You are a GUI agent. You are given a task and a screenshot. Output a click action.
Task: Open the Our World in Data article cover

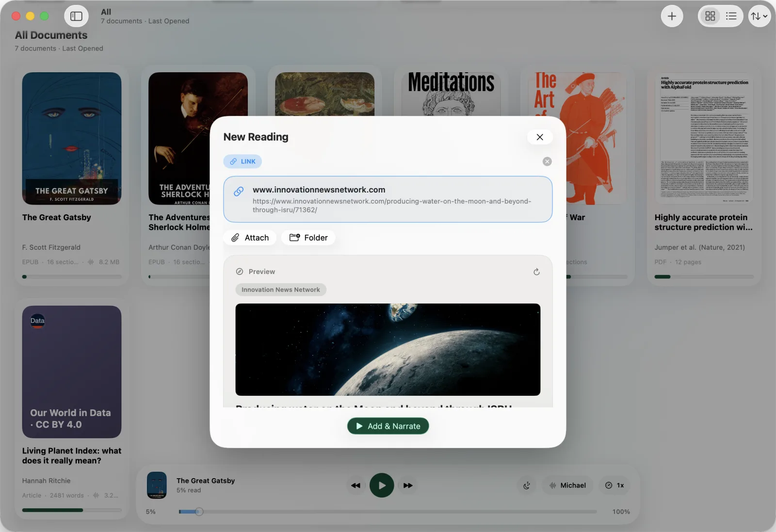pyautogui.click(x=72, y=372)
